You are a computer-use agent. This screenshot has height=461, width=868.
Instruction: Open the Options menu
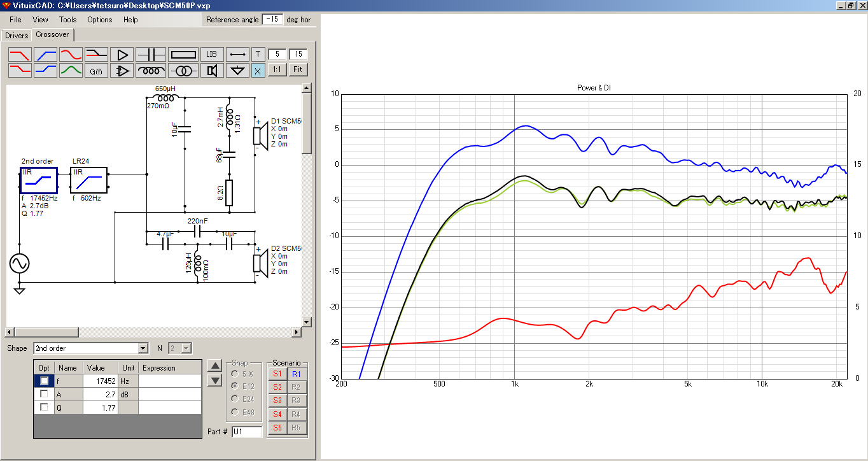tap(100, 20)
